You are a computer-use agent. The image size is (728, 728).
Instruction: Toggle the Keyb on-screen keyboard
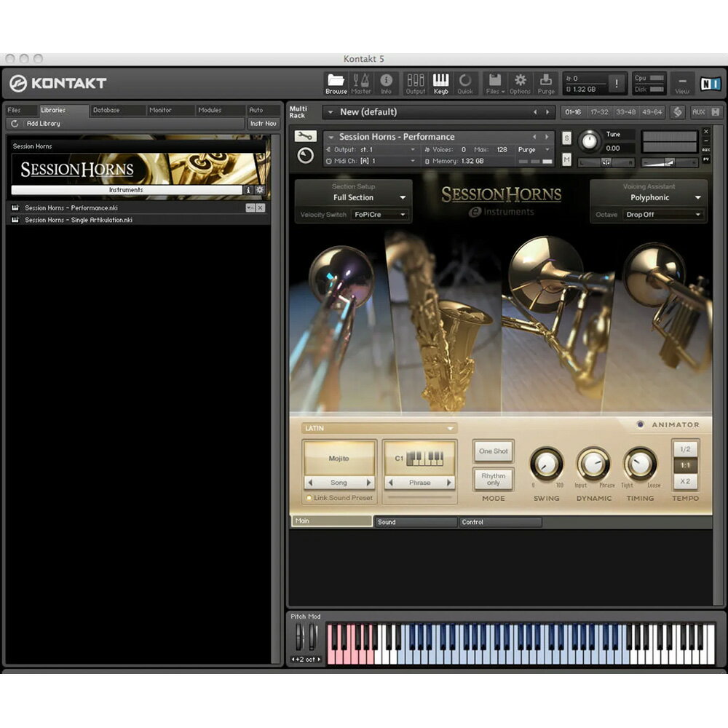(440, 84)
